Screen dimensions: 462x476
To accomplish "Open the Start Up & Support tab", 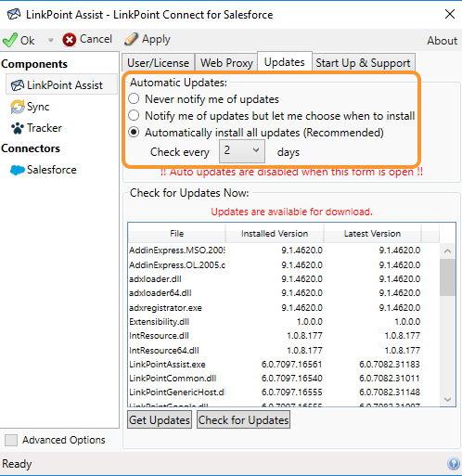I will coord(363,63).
